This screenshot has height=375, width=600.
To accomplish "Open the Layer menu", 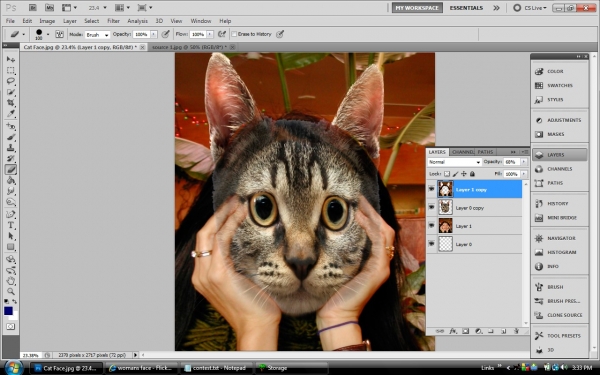I will [70, 21].
